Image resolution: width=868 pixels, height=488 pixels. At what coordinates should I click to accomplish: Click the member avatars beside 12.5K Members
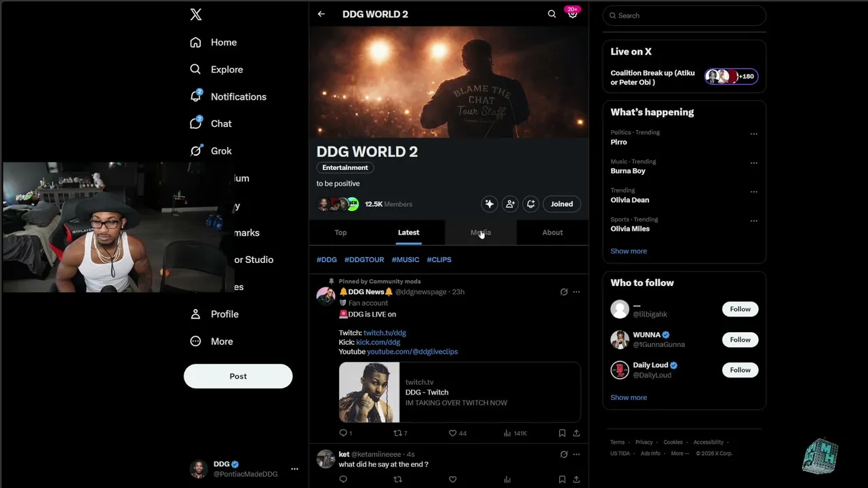pyautogui.click(x=338, y=204)
